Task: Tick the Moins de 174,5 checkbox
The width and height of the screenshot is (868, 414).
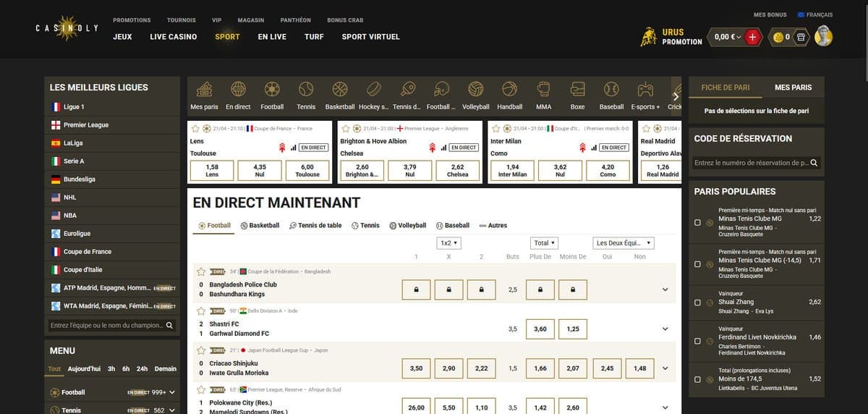Action: pos(697,379)
